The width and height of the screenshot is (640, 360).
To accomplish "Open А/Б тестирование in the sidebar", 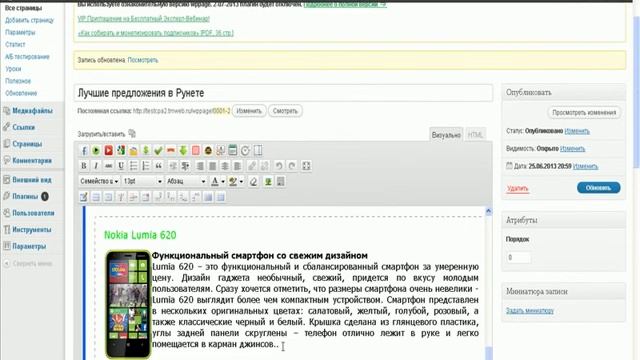I will [x=27, y=57].
